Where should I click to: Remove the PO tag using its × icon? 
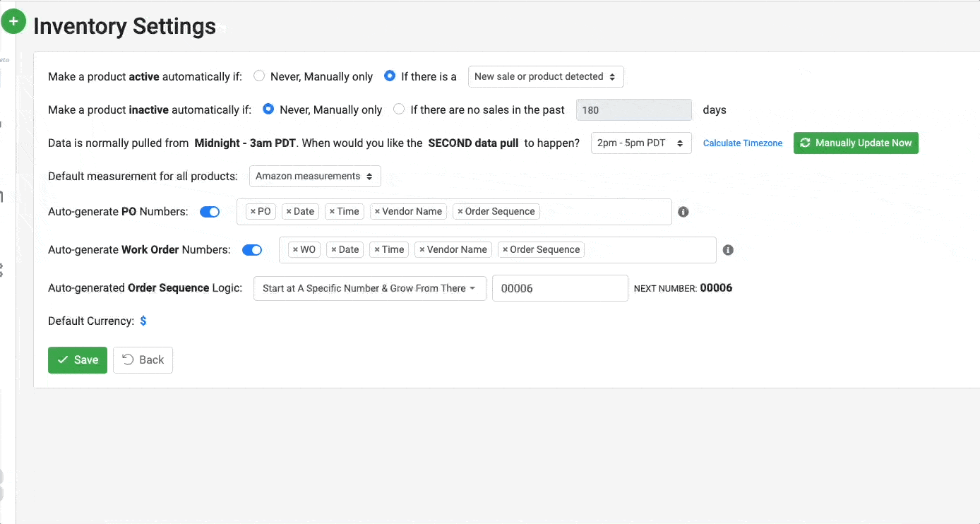(255, 211)
